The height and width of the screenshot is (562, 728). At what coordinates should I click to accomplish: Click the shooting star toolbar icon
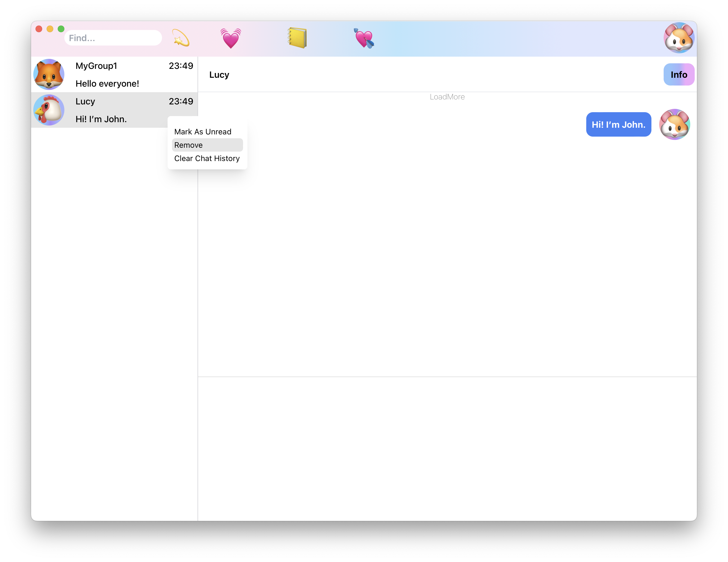pos(181,38)
